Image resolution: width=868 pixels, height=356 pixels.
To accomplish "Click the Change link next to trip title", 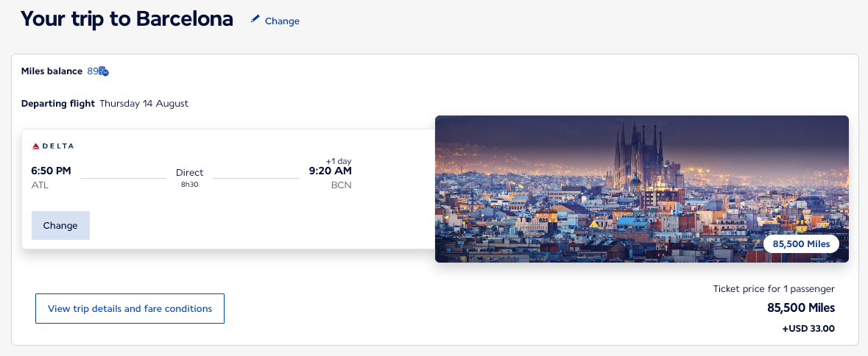I will pyautogui.click(x=282, y=21).
